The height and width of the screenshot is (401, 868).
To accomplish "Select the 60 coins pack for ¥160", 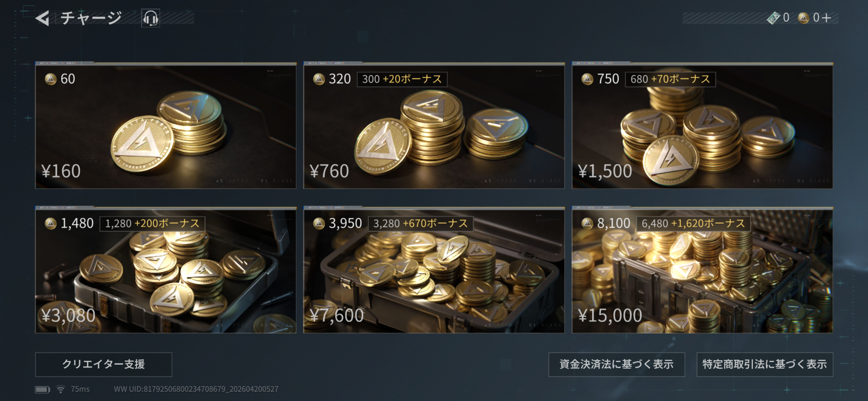I will 166,126.
